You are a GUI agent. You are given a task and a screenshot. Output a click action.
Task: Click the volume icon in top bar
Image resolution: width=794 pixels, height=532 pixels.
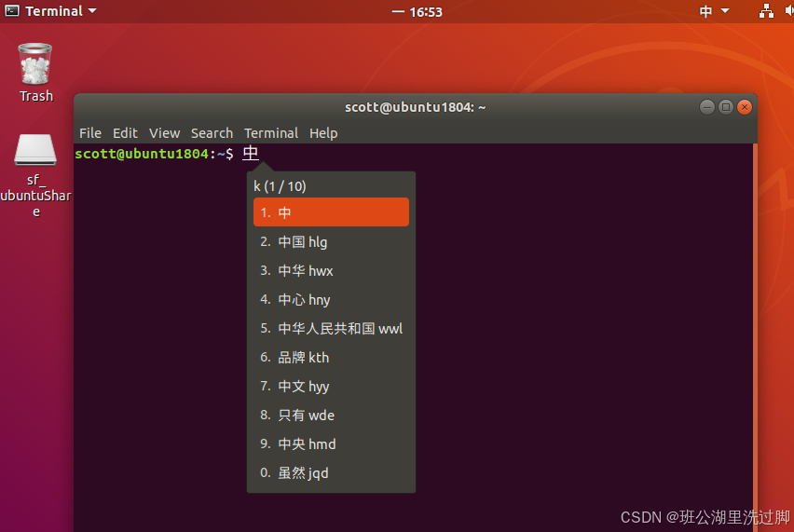789,11
